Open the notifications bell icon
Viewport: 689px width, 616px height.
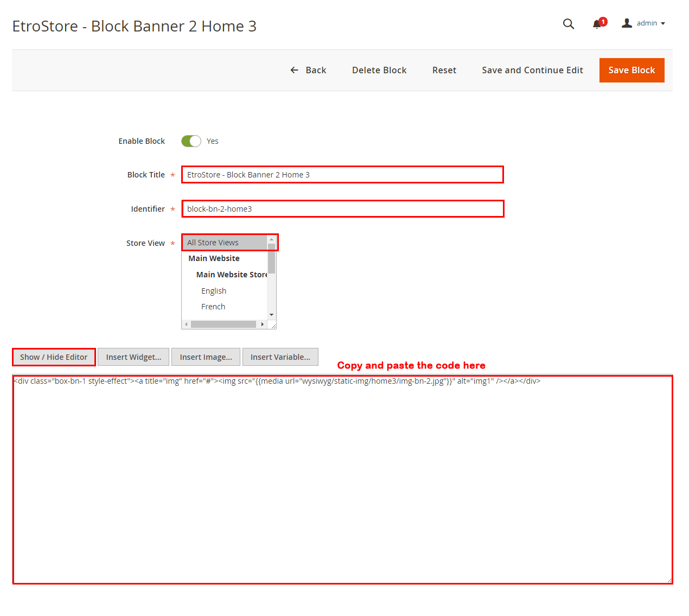pos(597,24)
